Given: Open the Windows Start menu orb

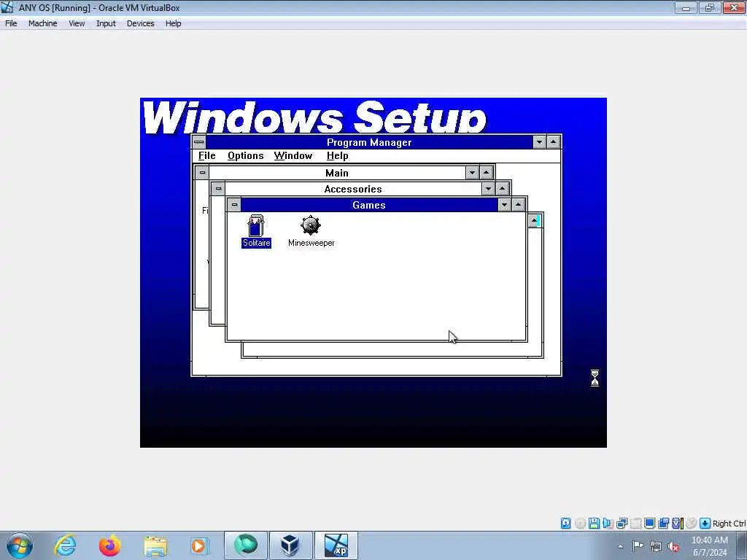Looking at the screenshot, I should pos(20,545).
